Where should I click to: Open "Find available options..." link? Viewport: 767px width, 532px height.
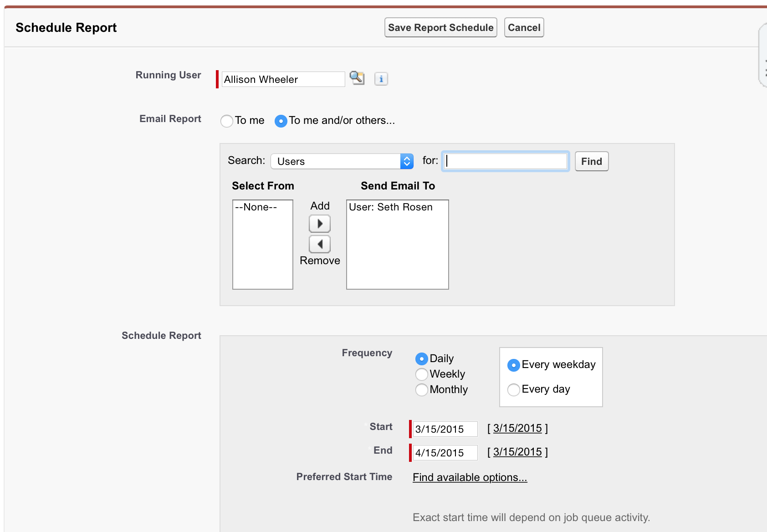coord(470,477)
